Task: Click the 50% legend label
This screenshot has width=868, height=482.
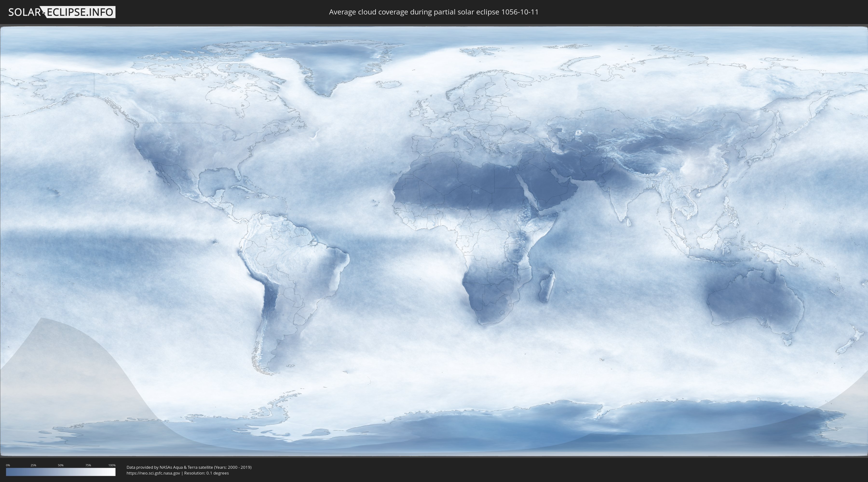Action: 61,465
